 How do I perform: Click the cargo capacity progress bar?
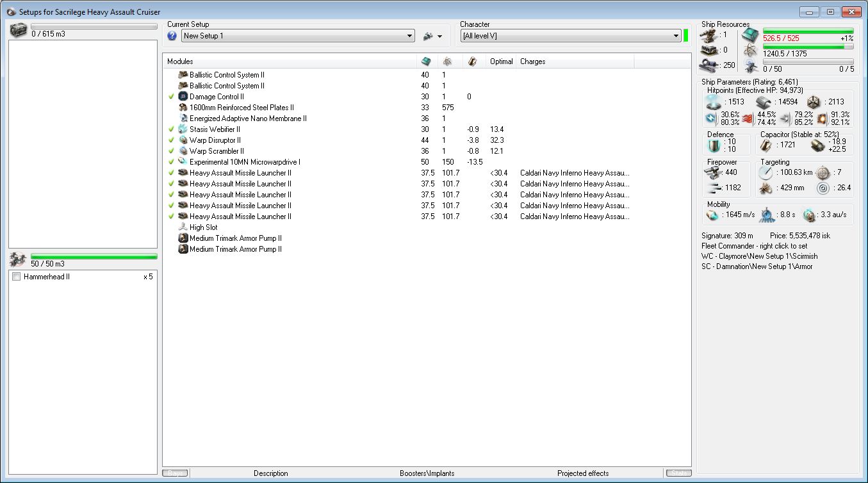pyautogui.click(x=94, y=26)
